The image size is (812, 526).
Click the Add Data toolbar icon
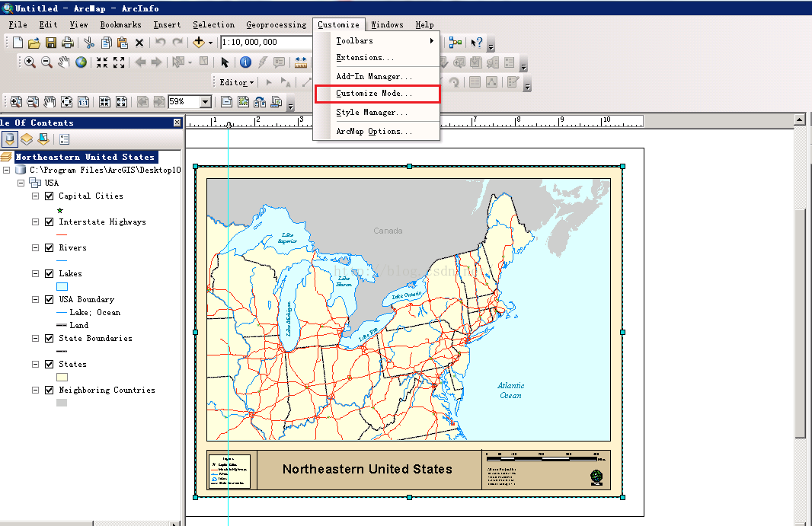pyautogui.click(x=199, y=43)
